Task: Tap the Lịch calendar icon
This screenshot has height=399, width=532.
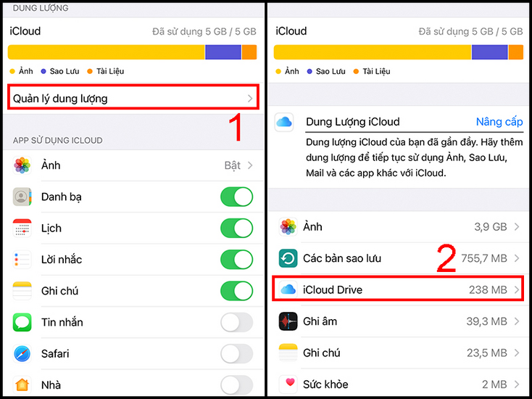Action: (x=22, y=228)
